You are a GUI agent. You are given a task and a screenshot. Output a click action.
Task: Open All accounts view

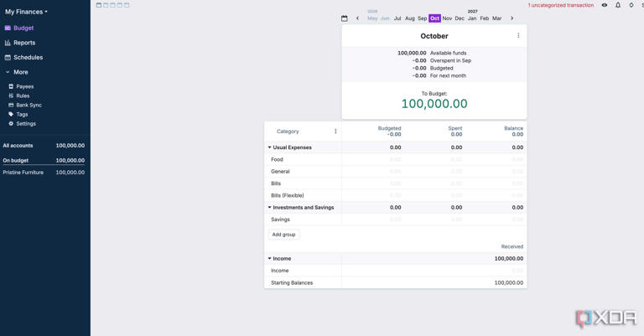44,146
